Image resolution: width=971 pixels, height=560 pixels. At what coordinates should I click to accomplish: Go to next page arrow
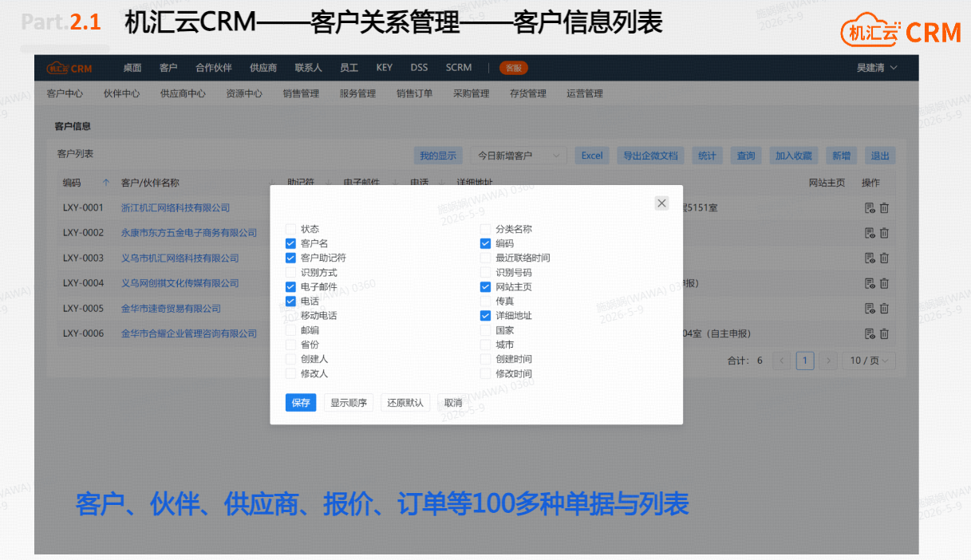coord(830,361)
